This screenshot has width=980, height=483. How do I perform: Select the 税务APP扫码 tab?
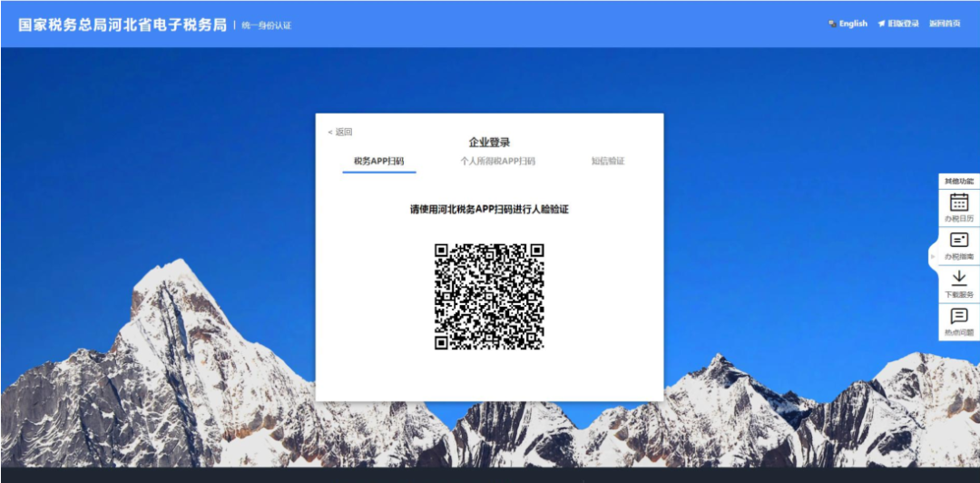378,161
